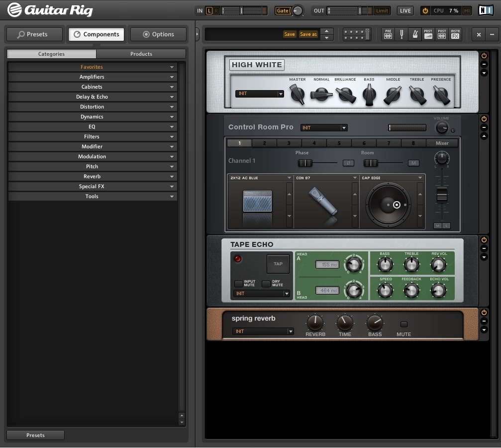Open the Tuner tool

tap(401, 34)
